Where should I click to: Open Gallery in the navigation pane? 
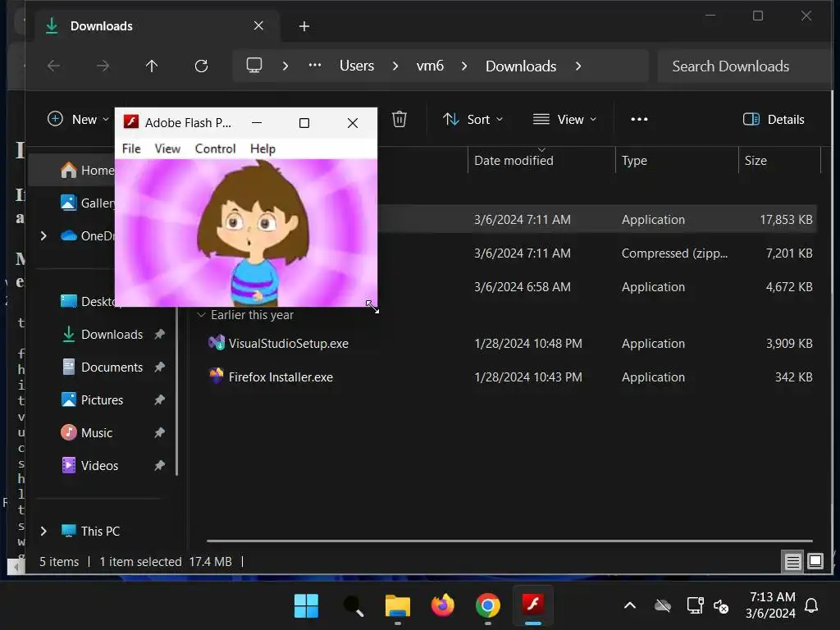[87, 203]
